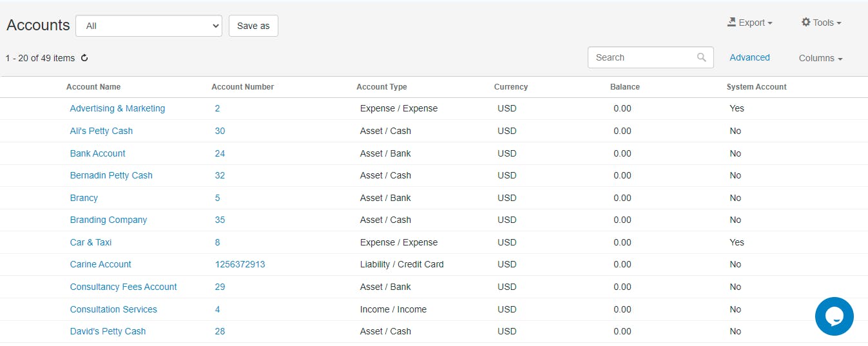This screenshot has height=346, width=868.
Task: Sort by Balance column header
Action: coord(624,87)
